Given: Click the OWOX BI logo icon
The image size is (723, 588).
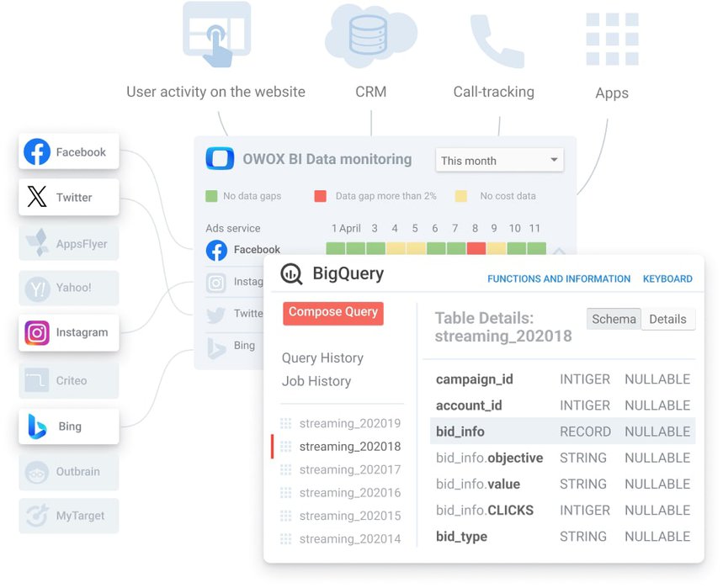Looking at the screenshot, I should pyautogui.click(x=220, y=158).
